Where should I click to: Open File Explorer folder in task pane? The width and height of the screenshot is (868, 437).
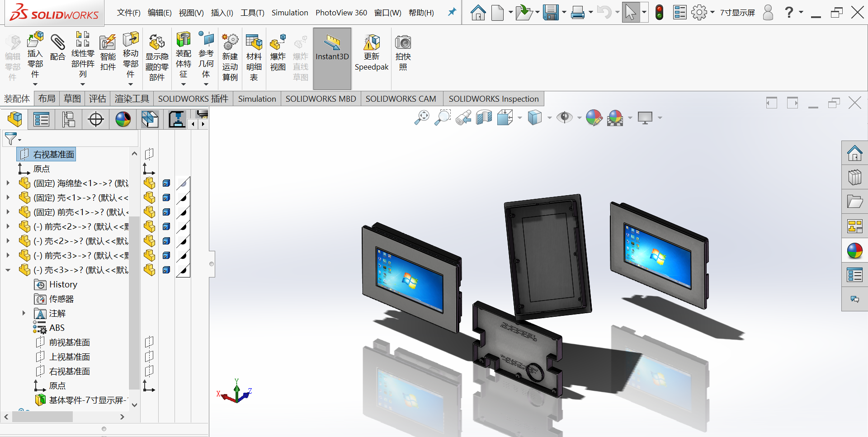tap(854, 202)
